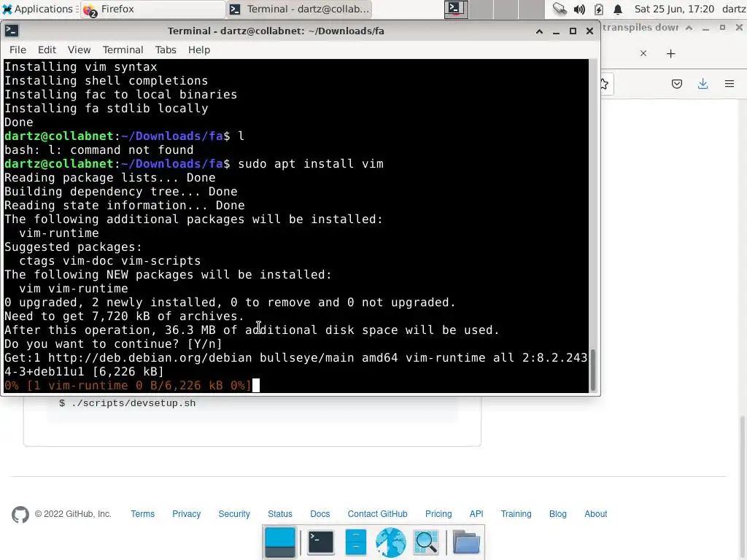747x560 pixels.
Task: Open the Privacy footer link
Action: coord(186,514)
